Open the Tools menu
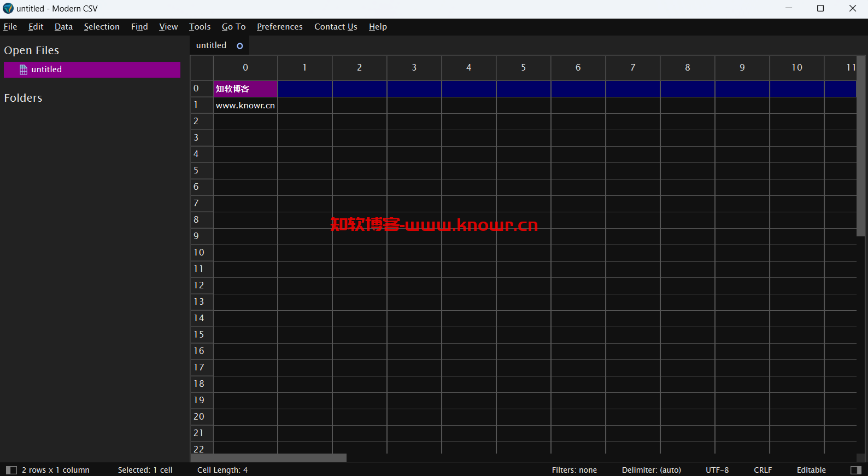868x476 pixels. [200, 27]
